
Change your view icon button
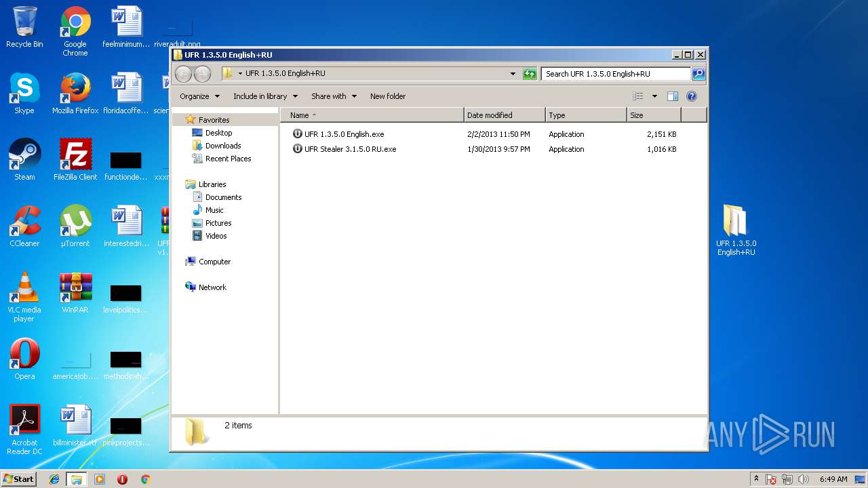(x=637, y=96)
